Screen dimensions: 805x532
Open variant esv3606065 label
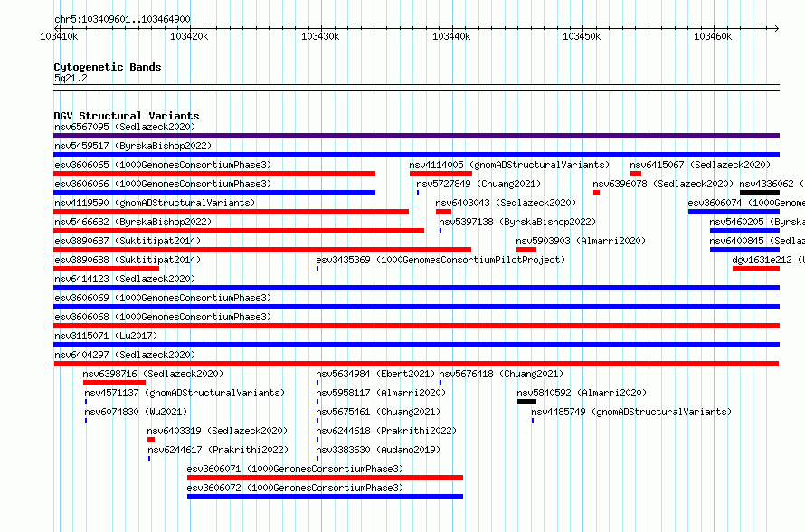click(x=163, y=165)
